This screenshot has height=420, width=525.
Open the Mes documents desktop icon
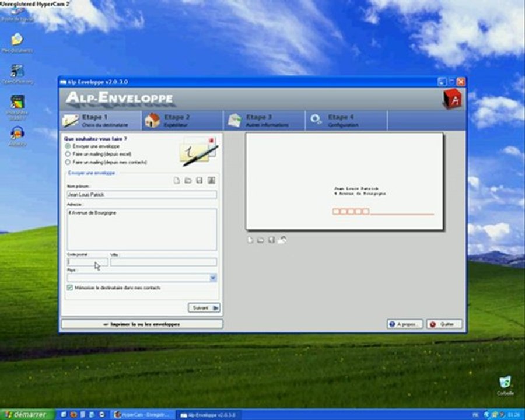[x=17, y=43]
